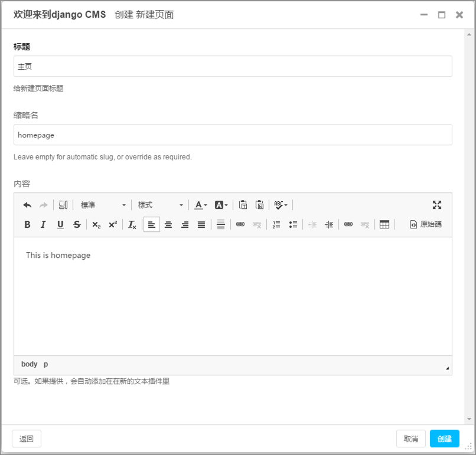Screen dimensions: 476x455
Task: Click the scrollbar down arrow
Action: (470, 419)
